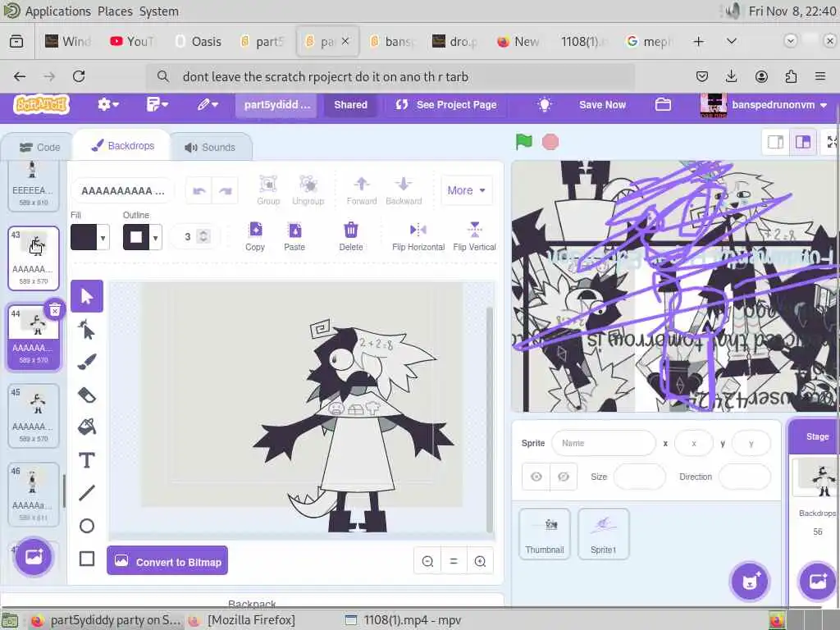This screenshot has width=840, height=630.
Task: Open a new Firefox tab
Action: [699, 41]
